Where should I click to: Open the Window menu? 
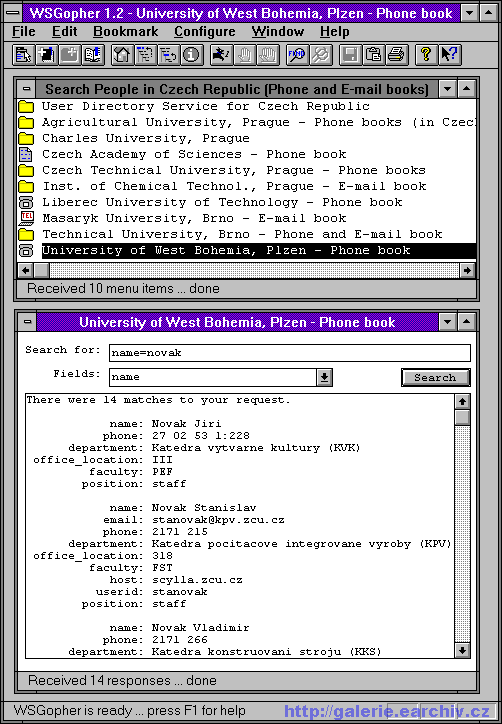(278, 32)
